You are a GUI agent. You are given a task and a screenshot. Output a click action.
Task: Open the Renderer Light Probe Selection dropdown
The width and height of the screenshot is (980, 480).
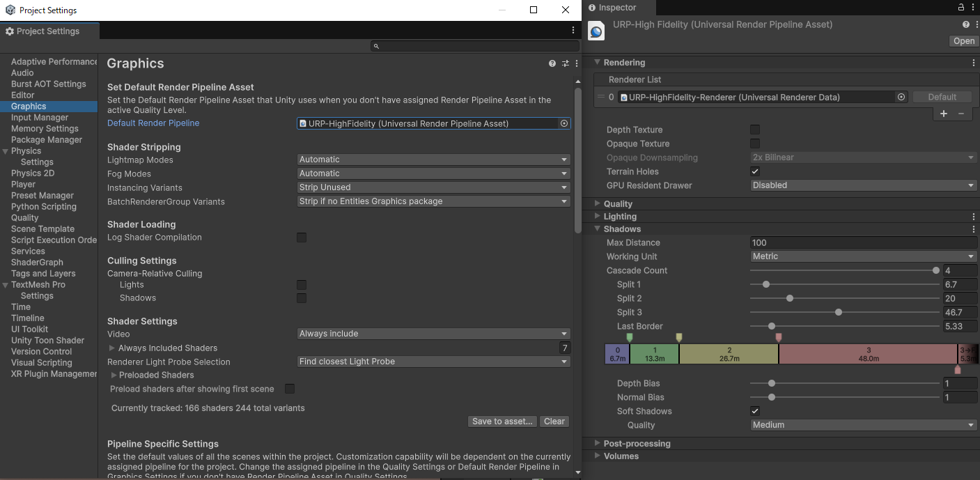(x=434, y=362)
